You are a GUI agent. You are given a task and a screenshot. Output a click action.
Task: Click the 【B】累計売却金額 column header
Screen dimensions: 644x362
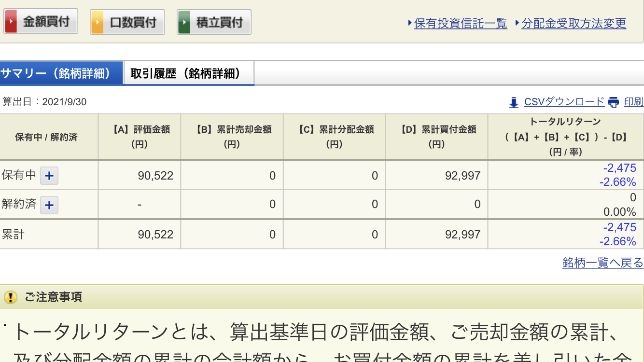pos(232,137)
